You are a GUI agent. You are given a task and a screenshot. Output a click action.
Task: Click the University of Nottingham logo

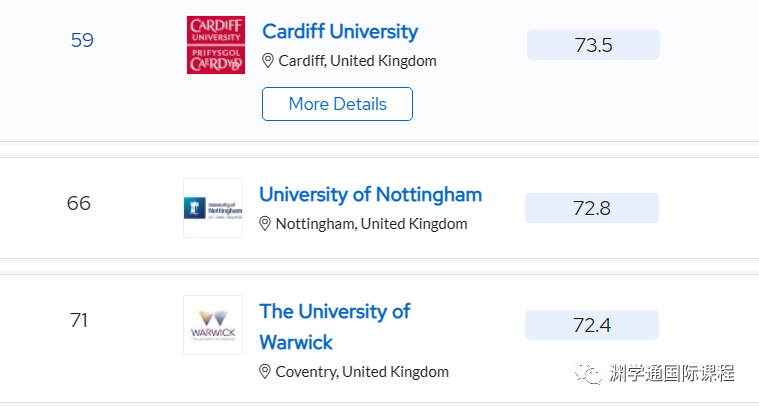pyautogui.click(x=213, y=208)
